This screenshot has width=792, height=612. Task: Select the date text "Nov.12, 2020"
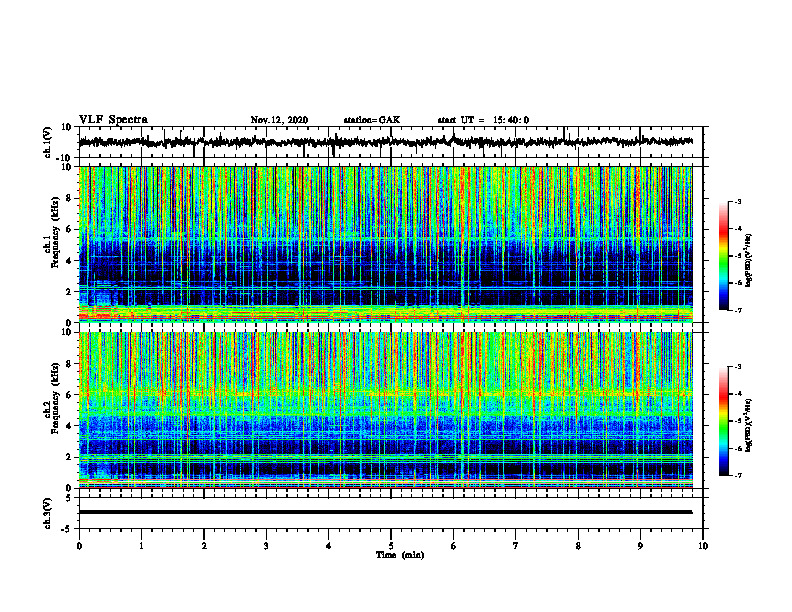point(279,120)
